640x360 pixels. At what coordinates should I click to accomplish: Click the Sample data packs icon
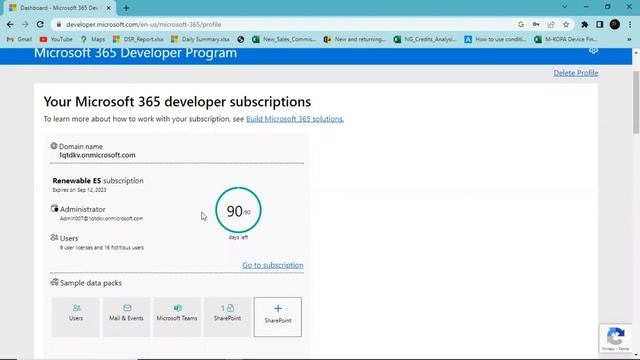pyautogui.click(x=54, y=282)
